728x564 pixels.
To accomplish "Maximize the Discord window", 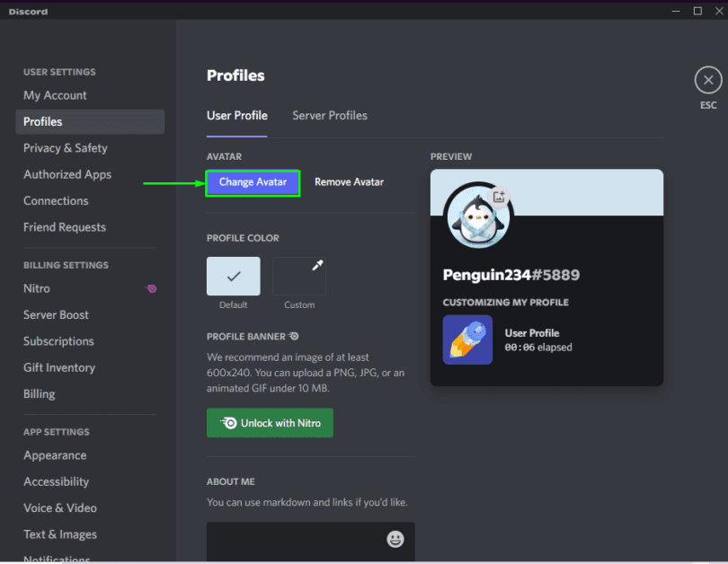I will (x=697, y=11).
